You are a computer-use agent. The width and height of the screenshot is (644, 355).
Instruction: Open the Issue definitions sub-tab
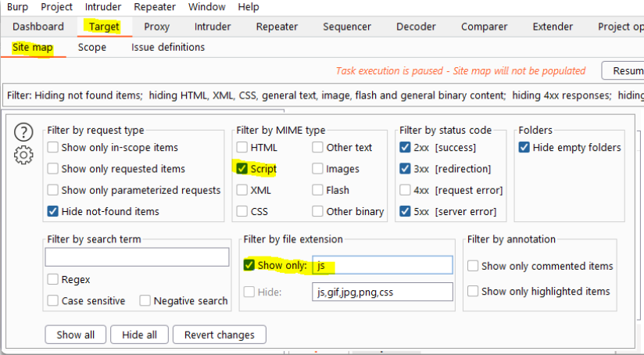pos(168,47)
